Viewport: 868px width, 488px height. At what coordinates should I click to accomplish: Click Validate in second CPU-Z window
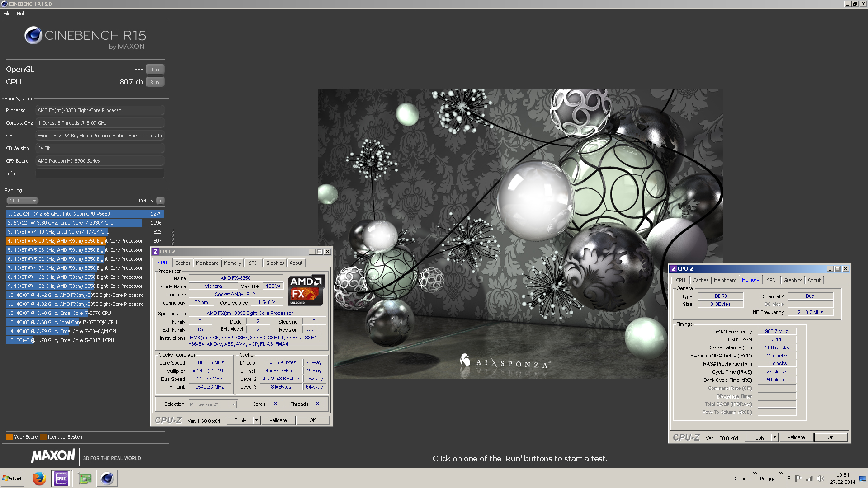click(796, 438)
